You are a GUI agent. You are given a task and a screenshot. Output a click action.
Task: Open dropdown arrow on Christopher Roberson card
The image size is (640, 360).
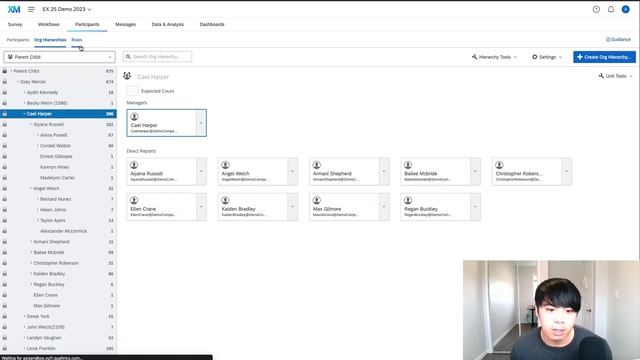(567, 171)
